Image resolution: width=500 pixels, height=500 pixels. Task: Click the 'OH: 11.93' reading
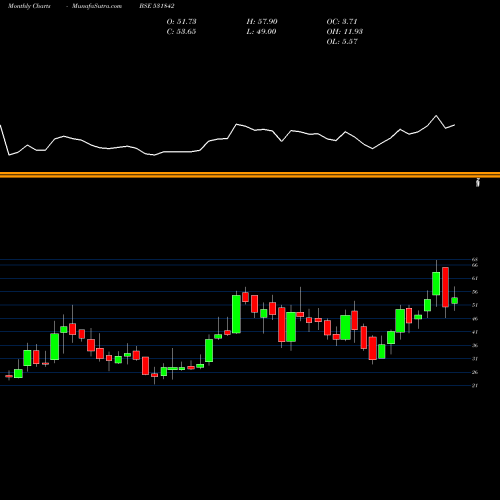[344, 32]
